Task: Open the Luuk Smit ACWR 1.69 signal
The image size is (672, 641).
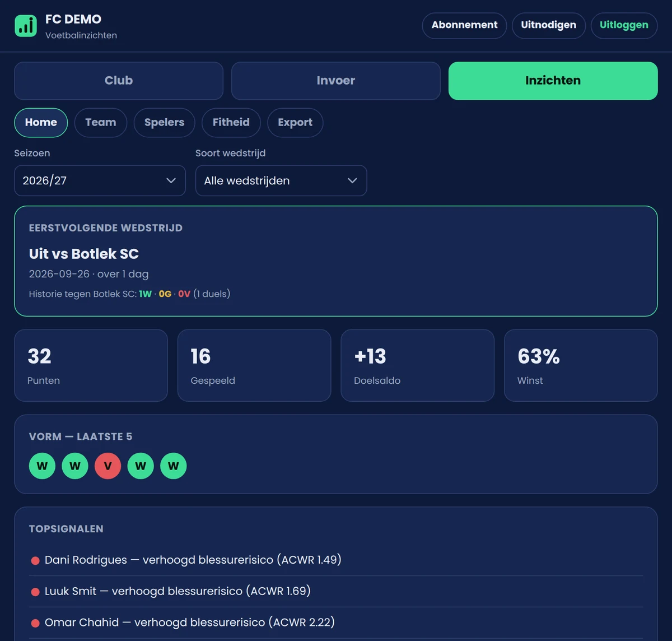Action: [336, 591]
